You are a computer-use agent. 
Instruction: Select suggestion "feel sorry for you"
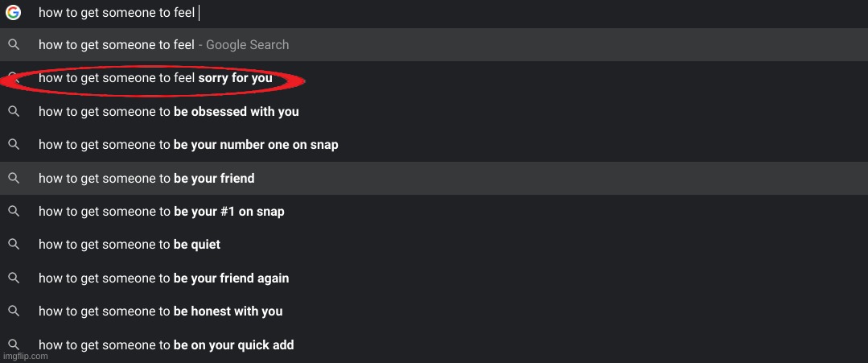[x=155, y=78]
